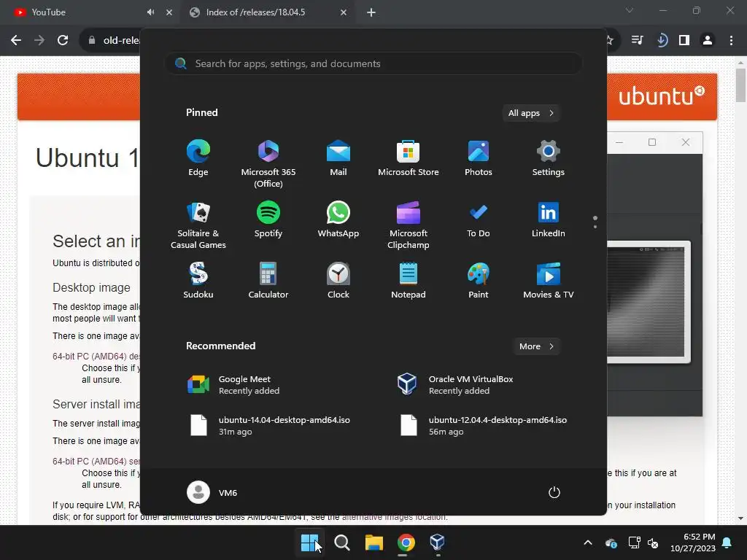Open a new Chrome tab
Screen dimensions: 747x560
(x=371, y=12)
